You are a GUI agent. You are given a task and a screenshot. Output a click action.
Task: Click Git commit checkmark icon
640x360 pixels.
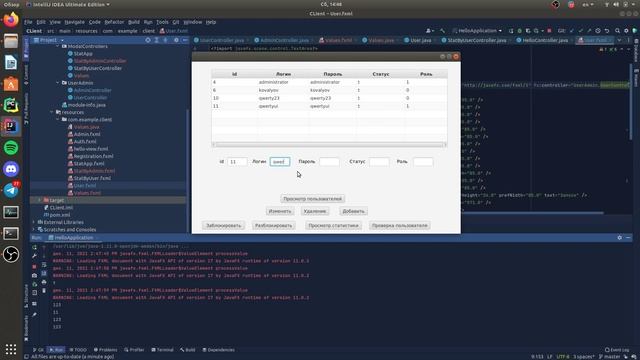(x=580, y=31)
